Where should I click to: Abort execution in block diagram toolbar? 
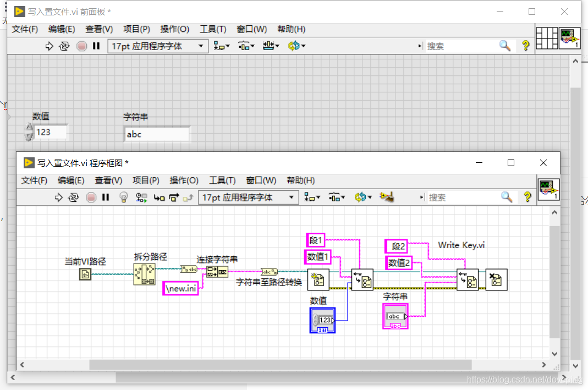[91, 197]
